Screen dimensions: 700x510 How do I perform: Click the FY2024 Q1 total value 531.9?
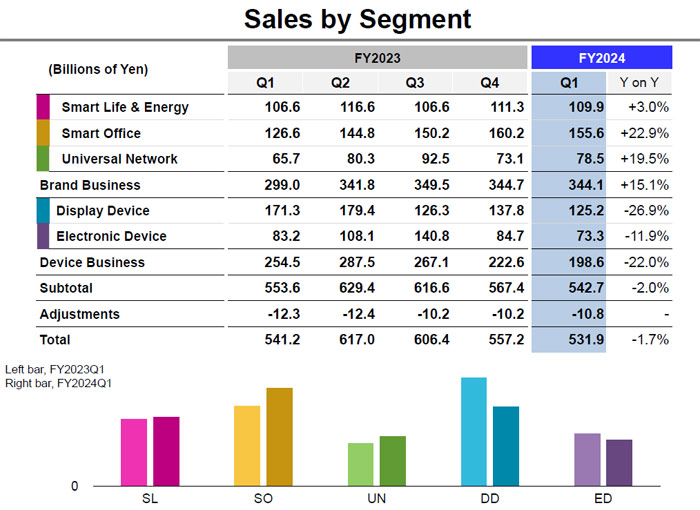coord(586,340)
